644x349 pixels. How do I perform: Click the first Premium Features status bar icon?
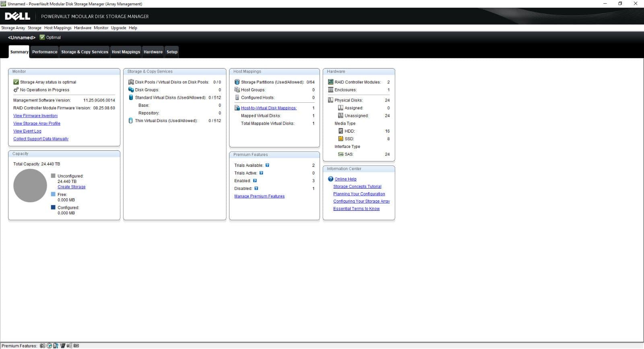click(x=42, y=346)
